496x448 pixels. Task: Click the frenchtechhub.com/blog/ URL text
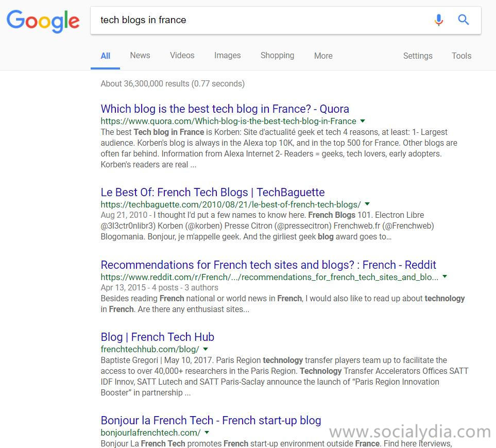coord(150,349)
